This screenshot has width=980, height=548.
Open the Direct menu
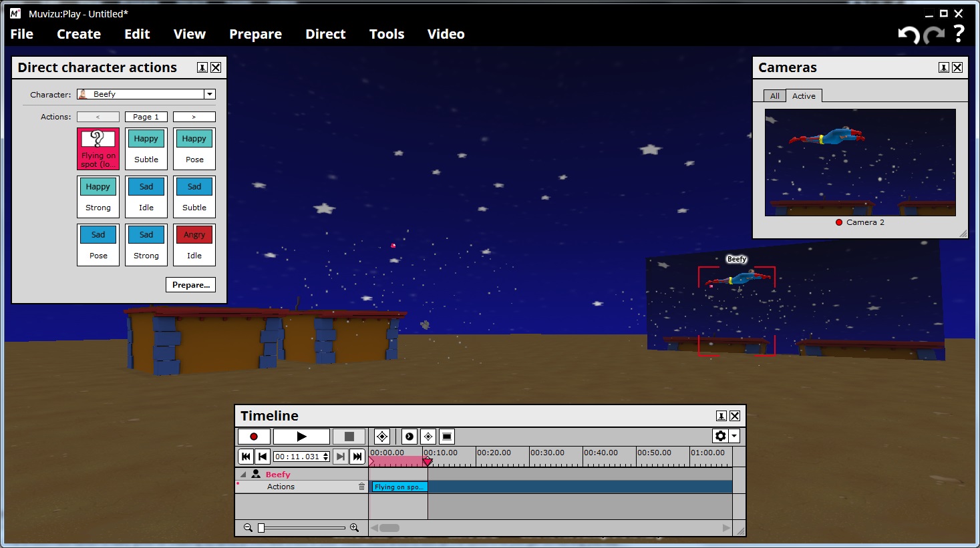tap(325, 34)
